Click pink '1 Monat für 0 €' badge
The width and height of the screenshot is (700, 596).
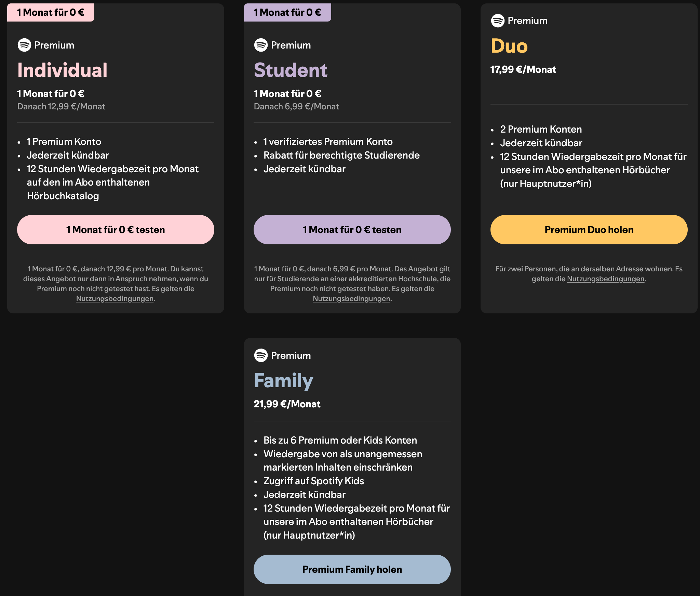pos(51,13)
